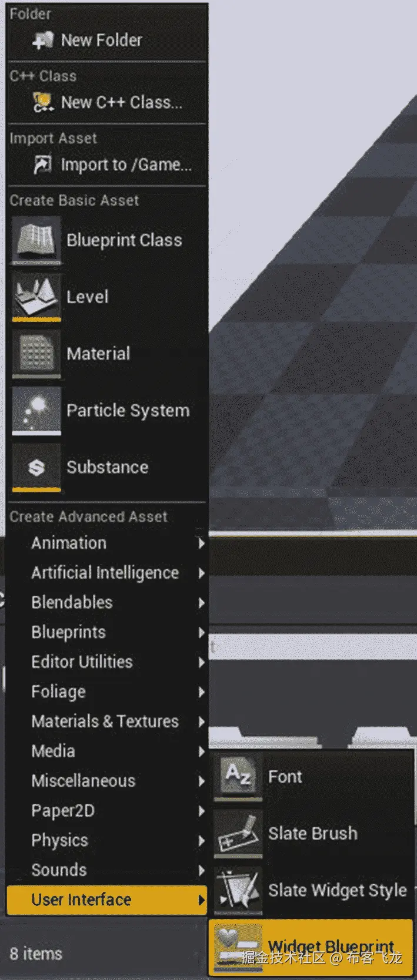The width and height of the screenshot is (417, 980).
Task: Click the Import to /Game icon
Action: pyautogui.click(x=43, y=165)
